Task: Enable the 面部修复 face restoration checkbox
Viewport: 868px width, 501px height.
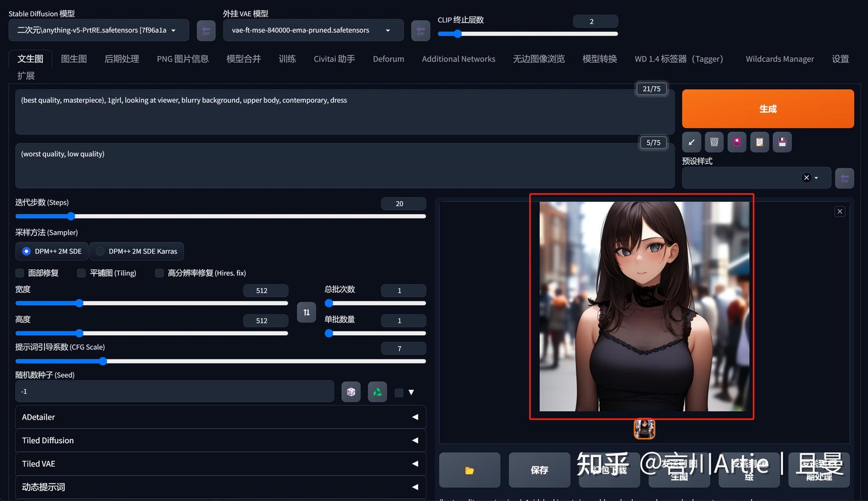Action: 20,273
